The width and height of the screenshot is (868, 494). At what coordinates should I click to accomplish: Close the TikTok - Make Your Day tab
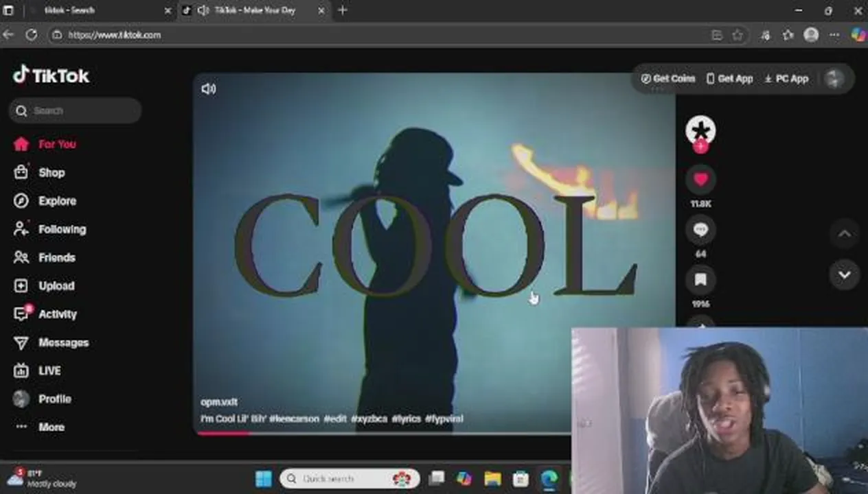[321, 10]
